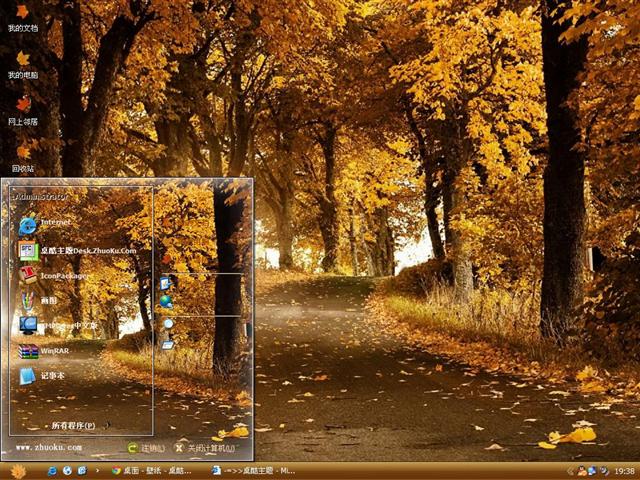Click the maple leaf Start button

18,470
